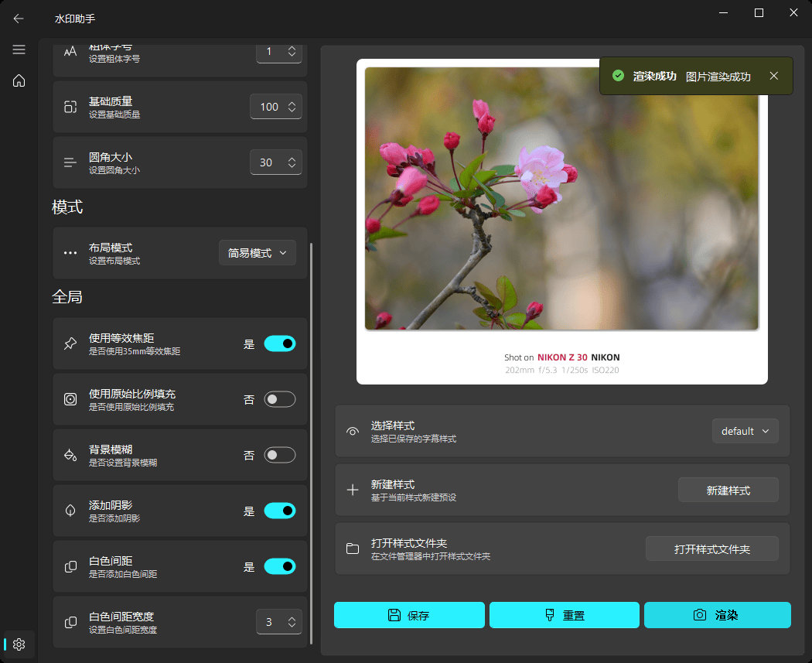The image size is (812, 663).
Task: Click the 新建样式 button
Action: (x=728, y=490)
